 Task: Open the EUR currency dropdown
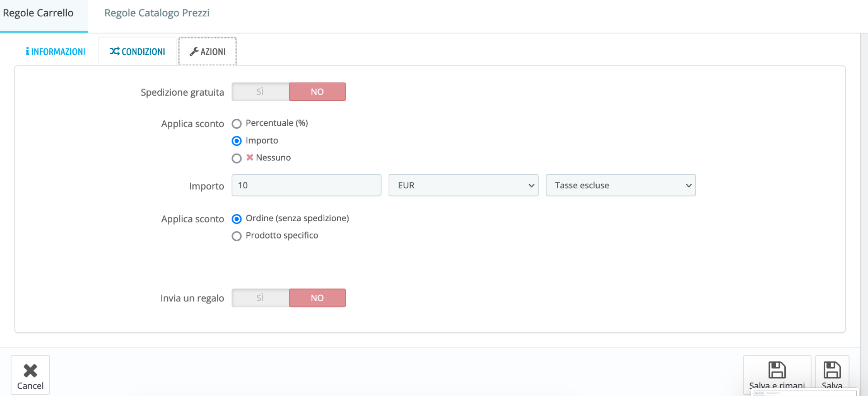click(463, 186)
